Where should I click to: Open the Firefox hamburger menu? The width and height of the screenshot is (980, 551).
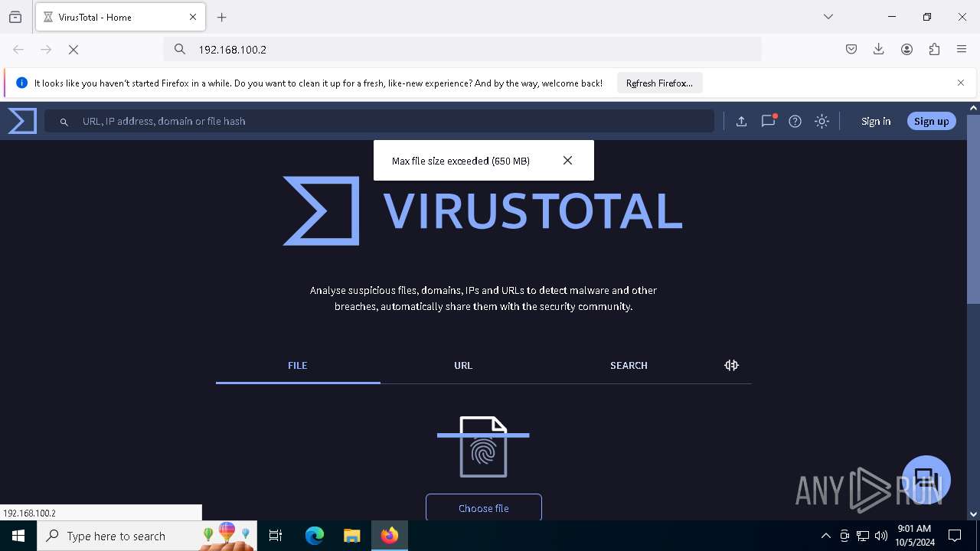pos(962,49)
